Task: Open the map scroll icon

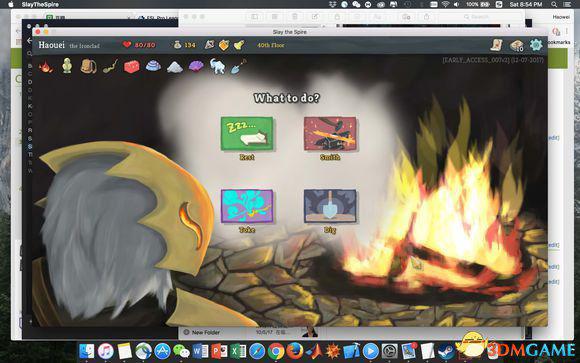Action: pyautogui.click(x=497, y=45)
